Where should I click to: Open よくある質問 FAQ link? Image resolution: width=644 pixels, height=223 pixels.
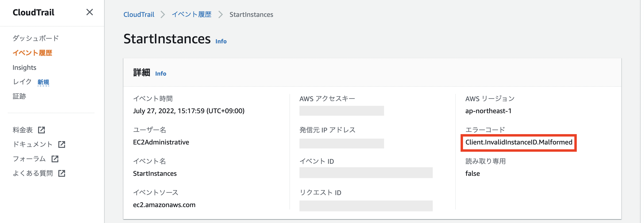(x=33, y=173)
